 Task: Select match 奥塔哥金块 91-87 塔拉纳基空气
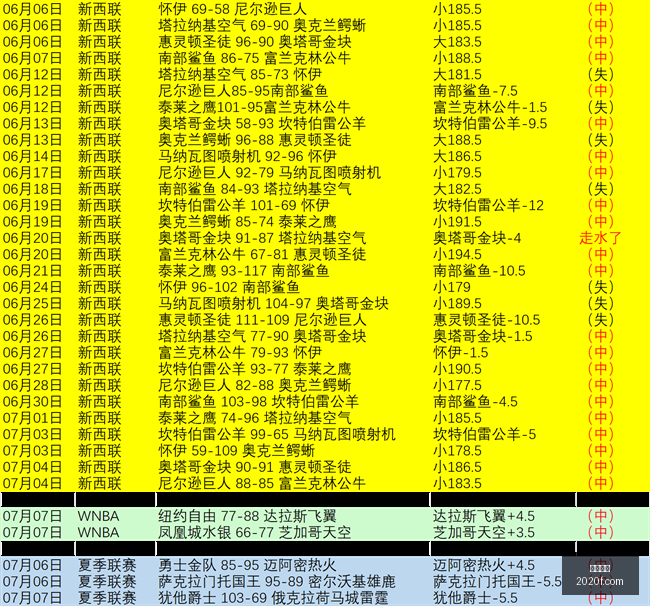(x=262, y=238)
